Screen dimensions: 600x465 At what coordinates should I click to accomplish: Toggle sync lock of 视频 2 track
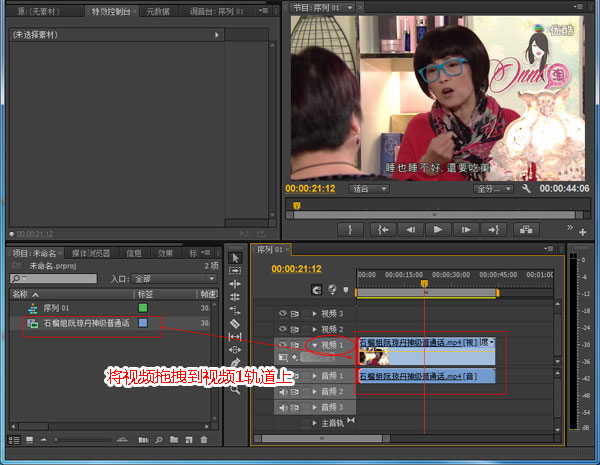pyautogui.click(x=294, y=330)
